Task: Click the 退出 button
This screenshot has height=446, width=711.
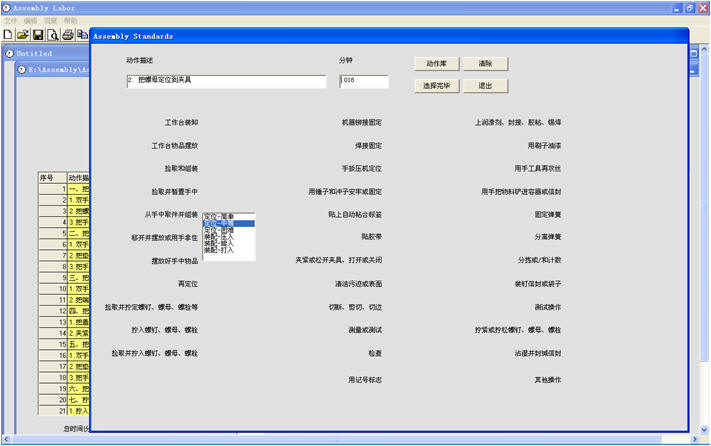Action: click(x=485, y=86)
